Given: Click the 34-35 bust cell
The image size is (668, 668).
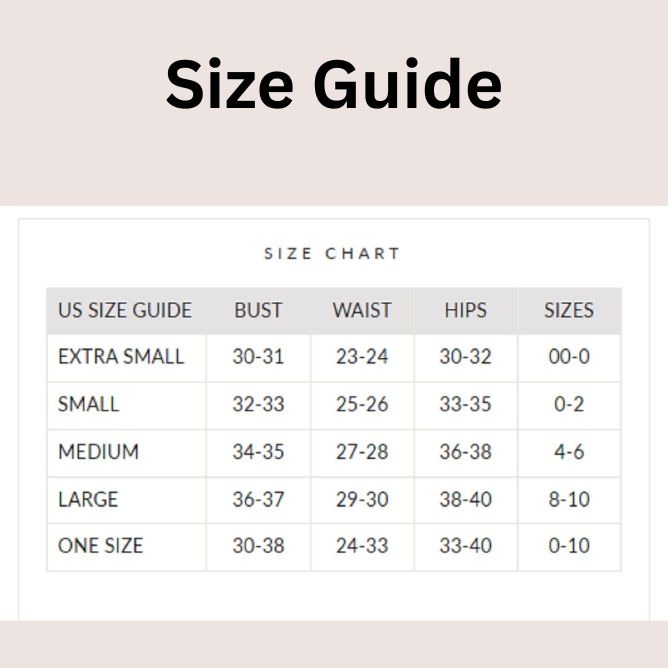Looking at the screenshot, I should pyautogui.click(x=258, y=451).
